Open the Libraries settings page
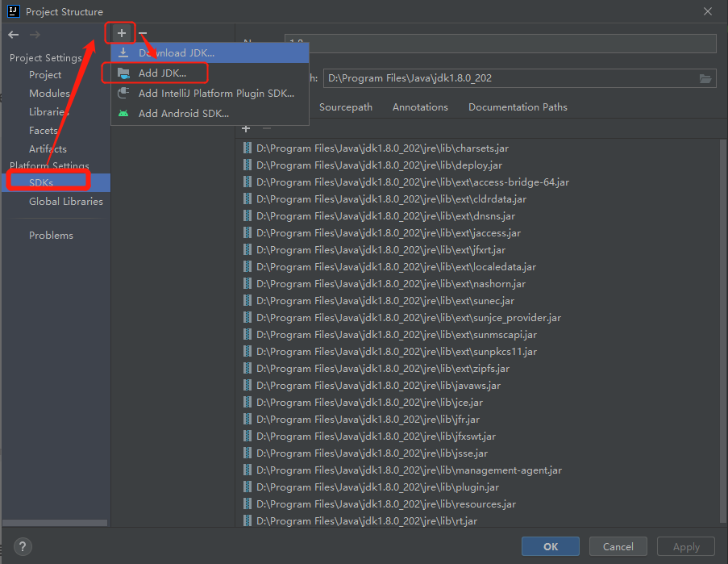The image size is (728, 564). pyautogui.click(x=48, y=112)
